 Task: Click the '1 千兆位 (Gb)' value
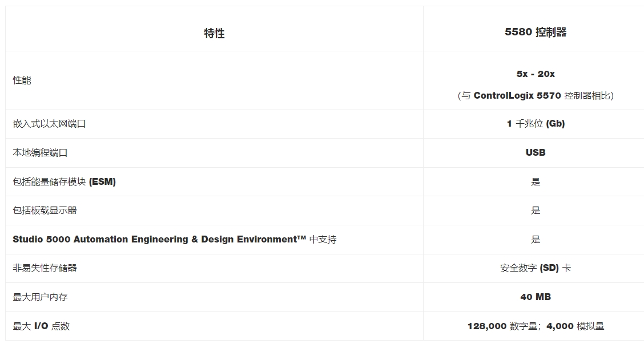coord(536,124)
